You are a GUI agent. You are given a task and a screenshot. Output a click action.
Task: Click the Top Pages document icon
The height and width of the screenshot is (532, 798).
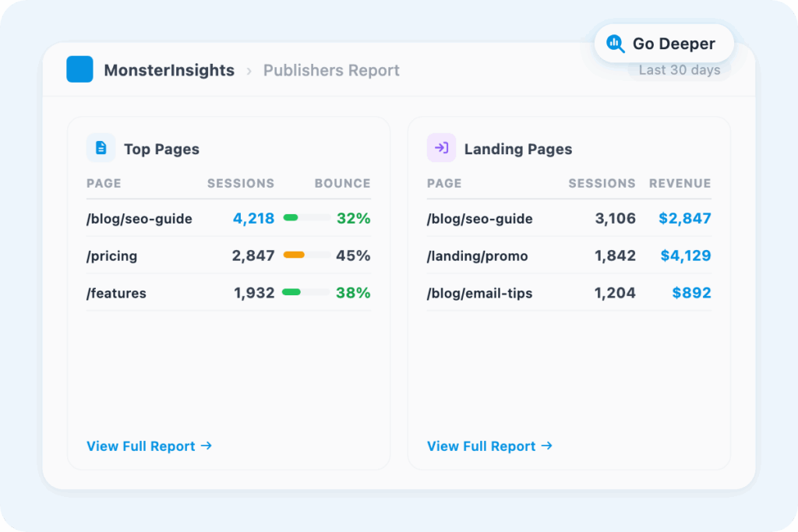[101, 148]
